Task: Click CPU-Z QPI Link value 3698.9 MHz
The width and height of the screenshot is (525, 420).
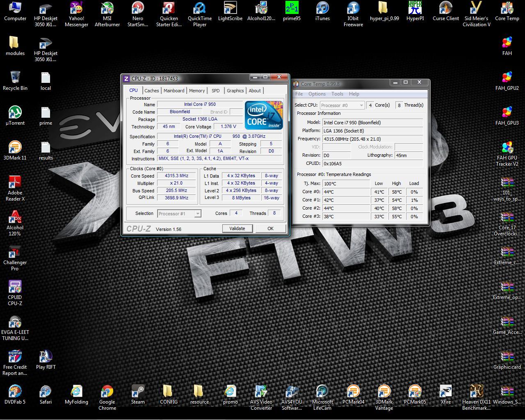Action: coord(177,198)
